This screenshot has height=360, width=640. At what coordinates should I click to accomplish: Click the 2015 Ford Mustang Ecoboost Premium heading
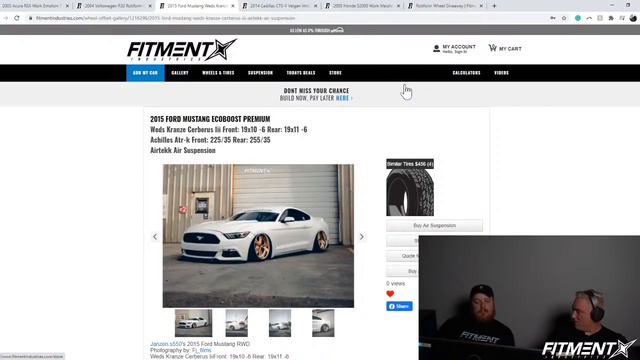(210, 119)
